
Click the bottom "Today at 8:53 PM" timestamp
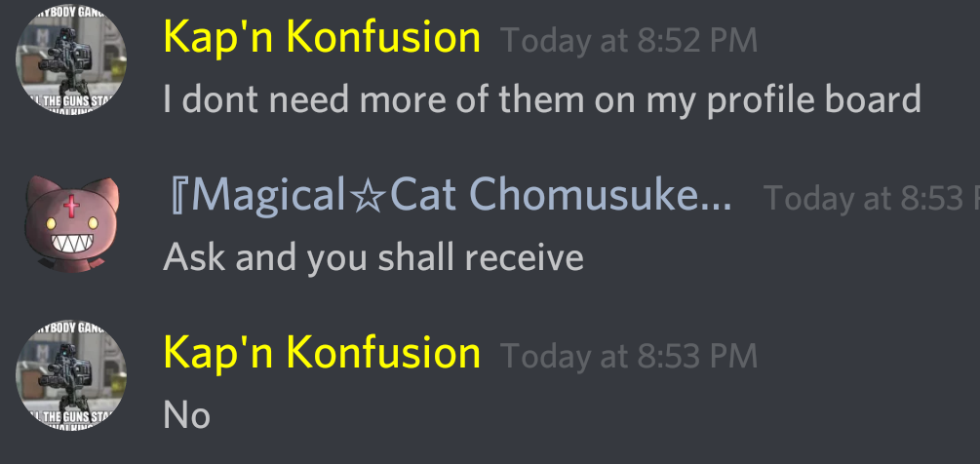tap(629, 356)
